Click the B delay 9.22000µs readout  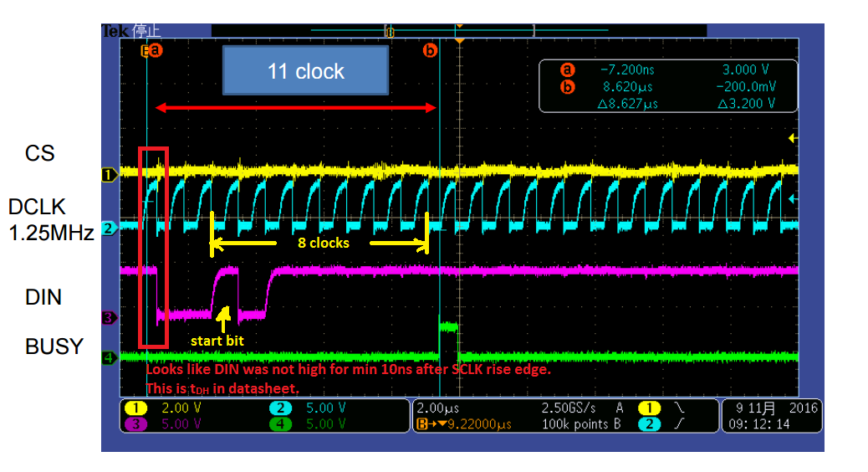tap(464, 425)
